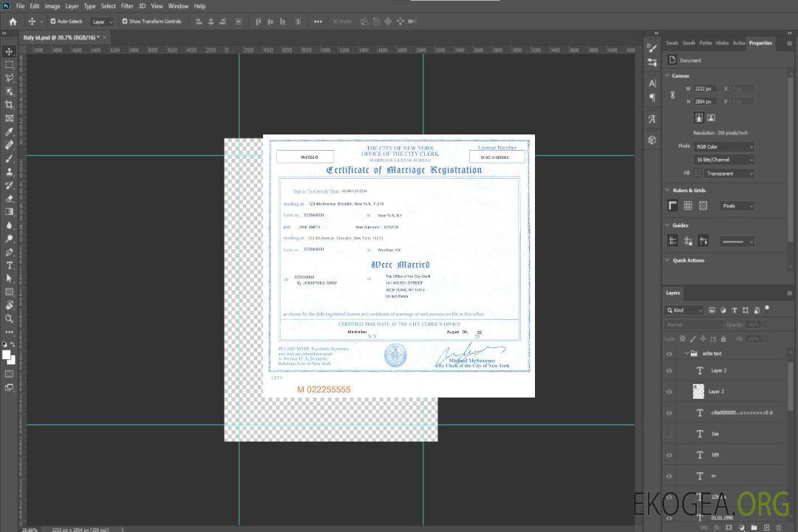Select the Horizontal Type tool

point(9,265)
